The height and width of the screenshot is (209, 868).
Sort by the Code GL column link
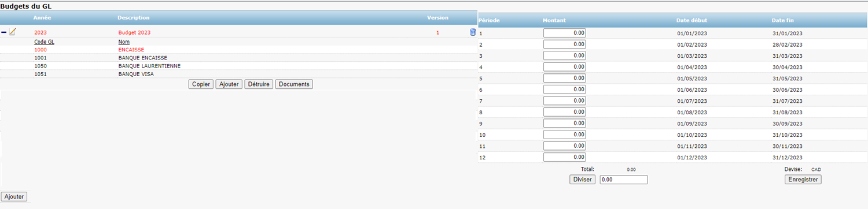tap(44, 42)
